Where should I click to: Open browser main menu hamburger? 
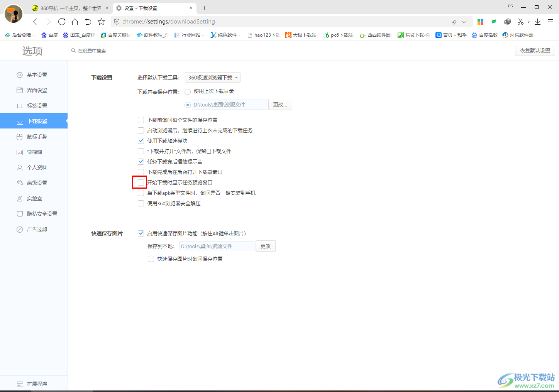click(551, 22)
